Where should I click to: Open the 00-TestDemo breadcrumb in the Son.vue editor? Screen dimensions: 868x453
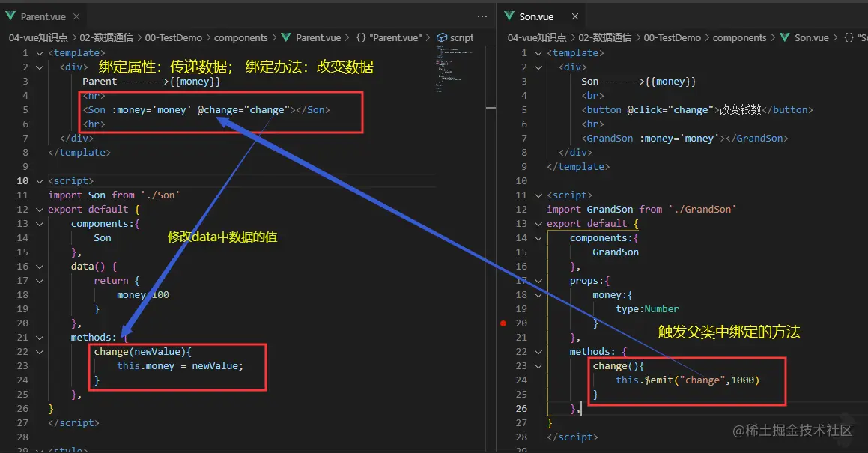click(x=672, y=37)
